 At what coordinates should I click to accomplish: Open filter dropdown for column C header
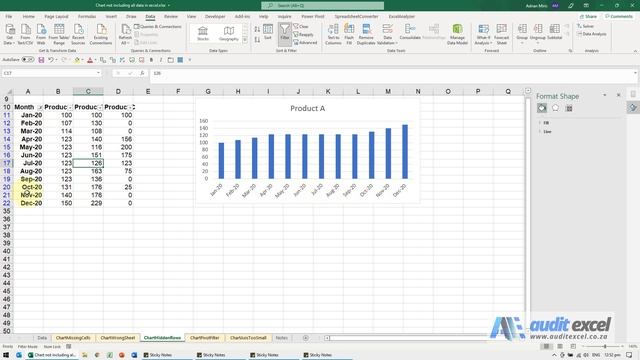point(100,107)
